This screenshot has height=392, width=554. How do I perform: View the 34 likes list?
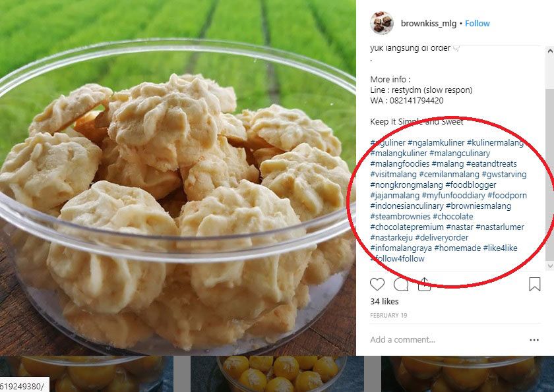tap(385, 302)
